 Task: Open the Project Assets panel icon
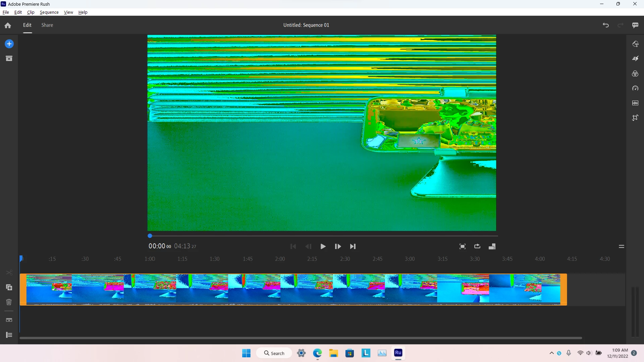coord(9,59)
